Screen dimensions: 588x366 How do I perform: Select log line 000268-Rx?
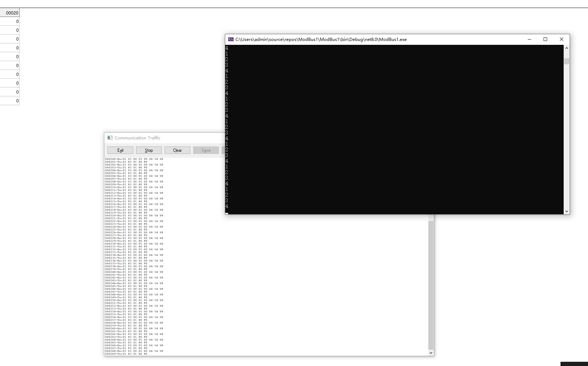point(134,351)
